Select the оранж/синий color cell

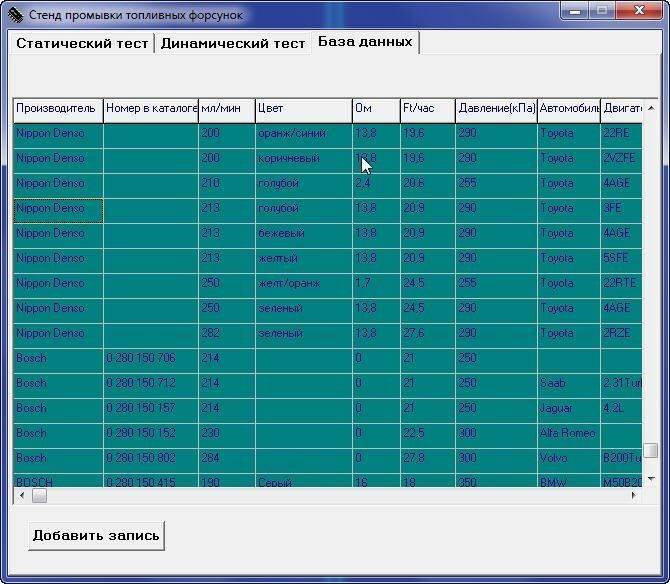coord(302,133)
